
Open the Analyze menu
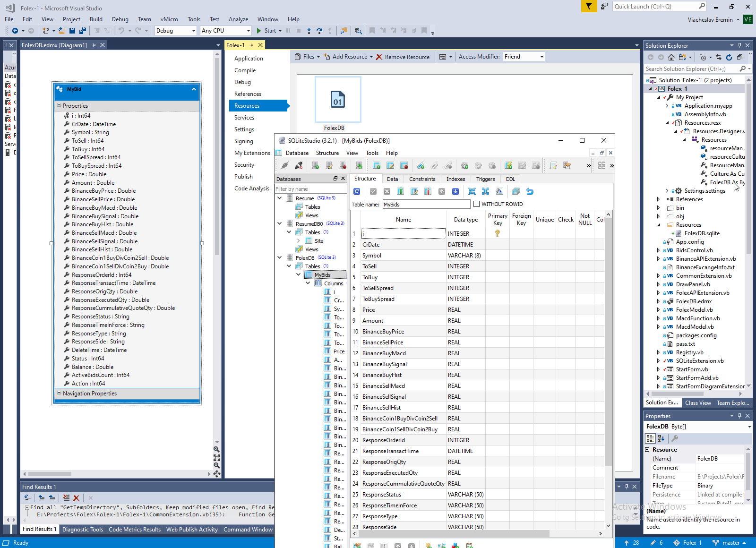[238, 19]
